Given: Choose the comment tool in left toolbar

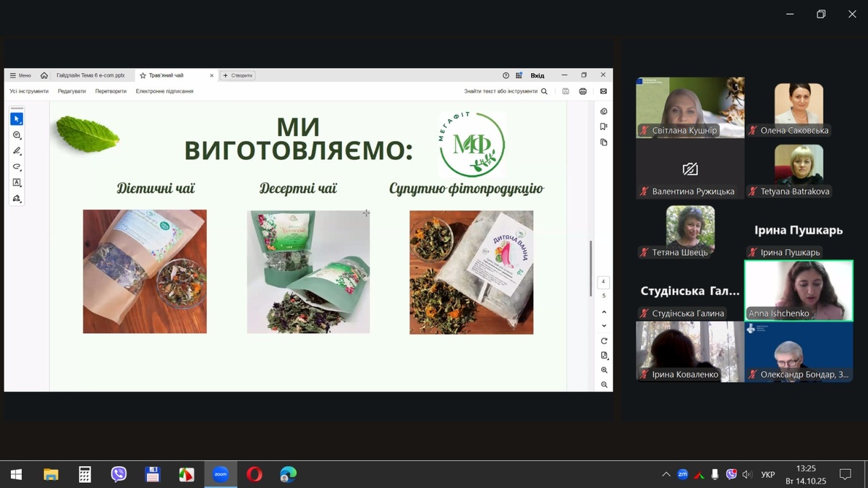Looking at the screenshot, I should [x=17, y=135].
